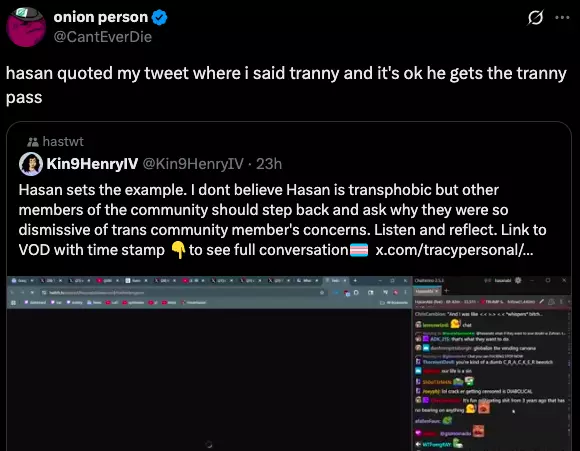
Task: Play the embedded stream video thumbnail
Action: coord(209,379)
